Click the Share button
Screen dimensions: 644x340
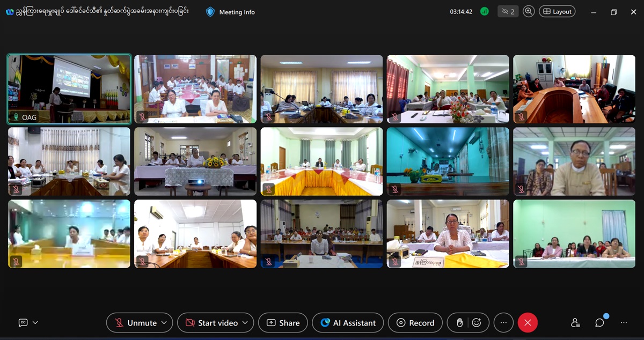click(283, 323)
